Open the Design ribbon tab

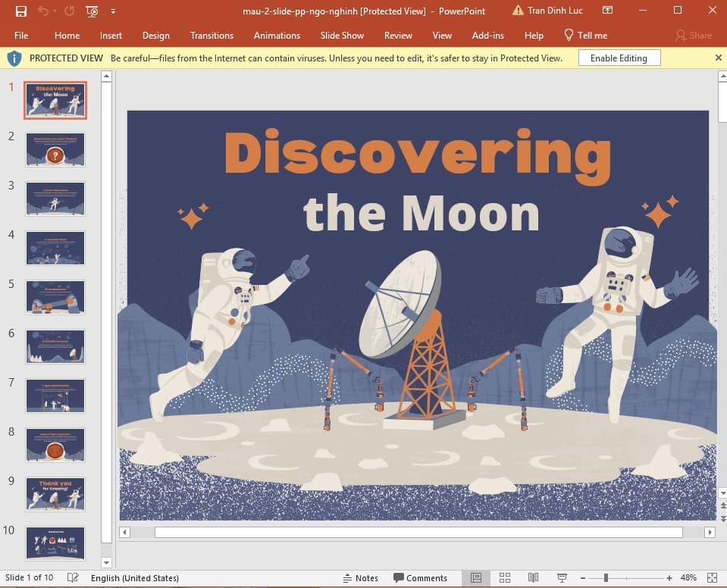coord(156,36)
